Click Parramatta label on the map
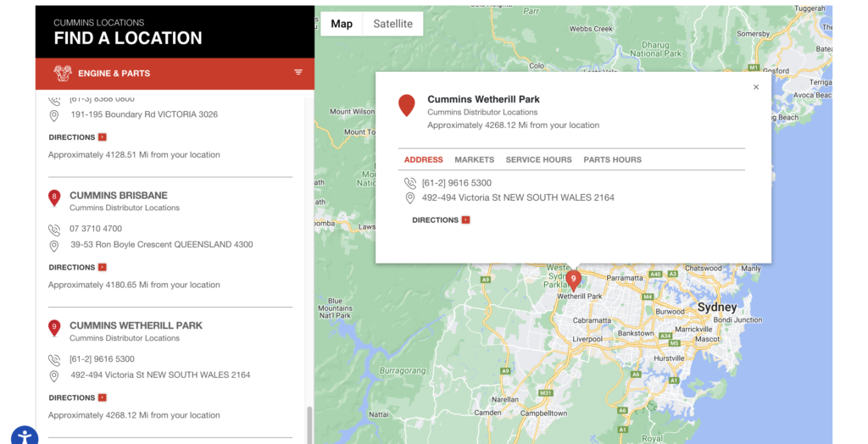Screen dimensions: 868x444 point(625,278)
